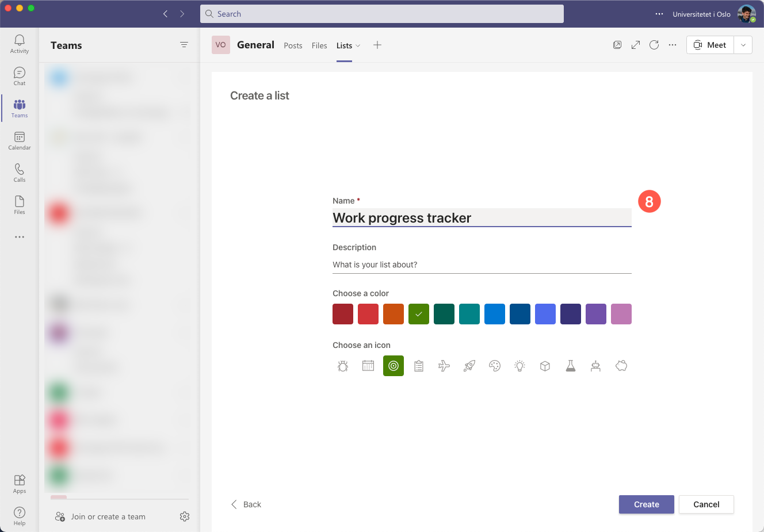
Task: Pick the cube box list icon
Action: click(545, 366)
